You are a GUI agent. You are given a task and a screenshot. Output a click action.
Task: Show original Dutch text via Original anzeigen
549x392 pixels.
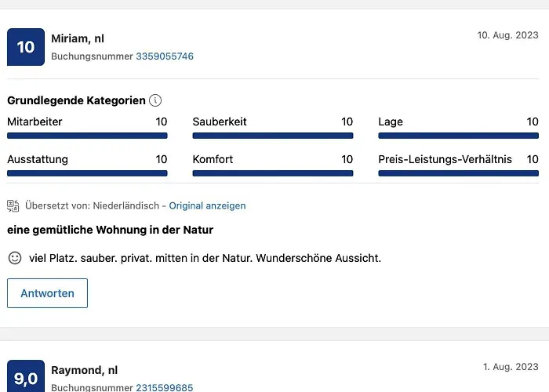(x=207, y=205)
